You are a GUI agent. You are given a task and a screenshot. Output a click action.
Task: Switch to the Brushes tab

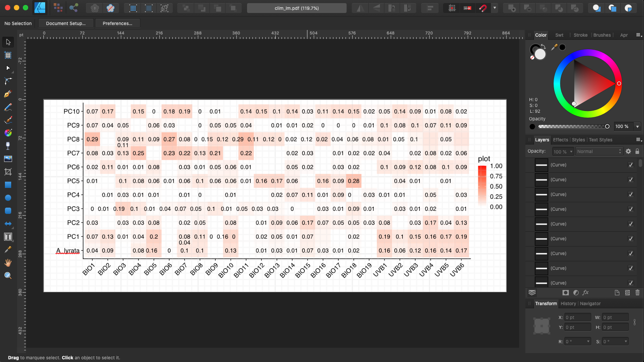[x=602, y=35]
